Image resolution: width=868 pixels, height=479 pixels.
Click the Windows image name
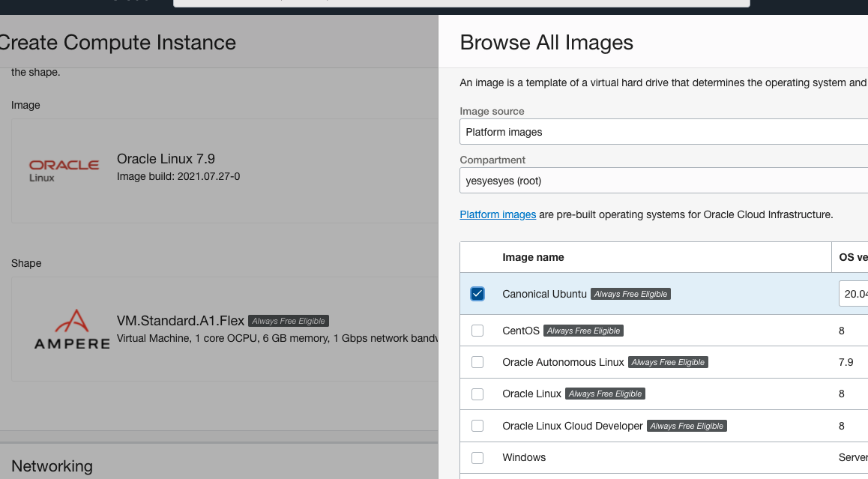tap(524, 457)
